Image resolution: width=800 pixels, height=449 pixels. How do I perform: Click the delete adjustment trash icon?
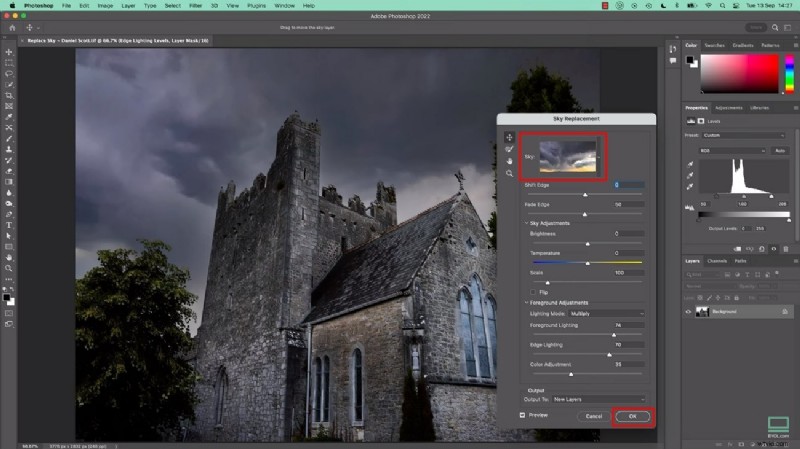786,249
